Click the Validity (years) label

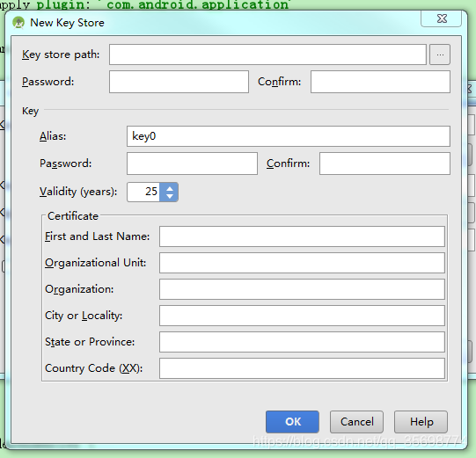(78, 192)
